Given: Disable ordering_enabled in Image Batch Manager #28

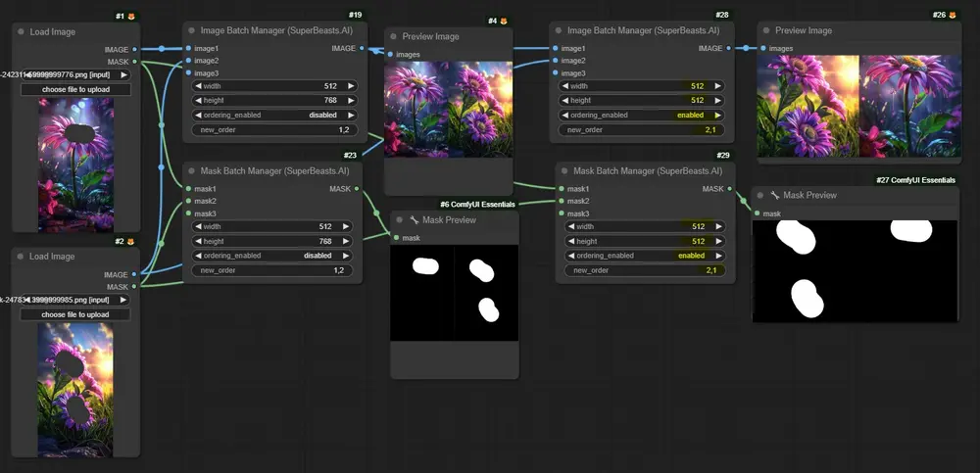Looking at the screenshot, I should click(x=642, y=115).
